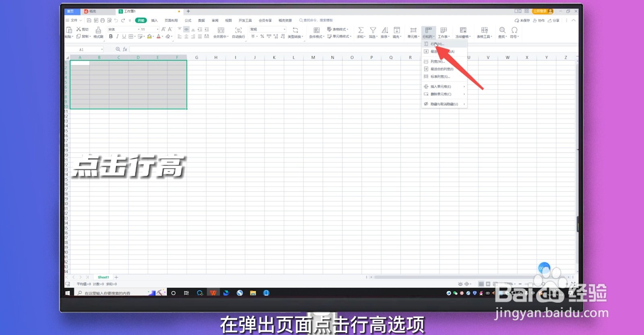Click the Table Tools (表格工具) icon
644x335 pixels.
click(x=485, y=30)
